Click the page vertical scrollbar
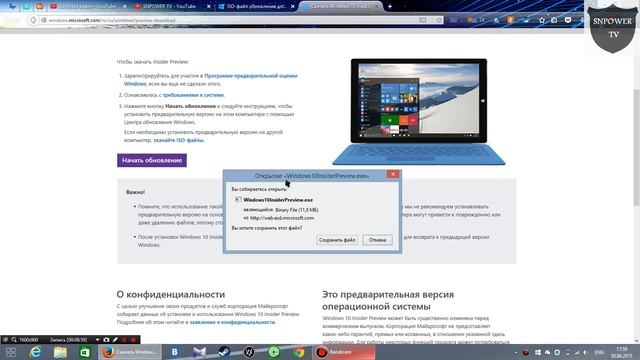 [636, 147]
